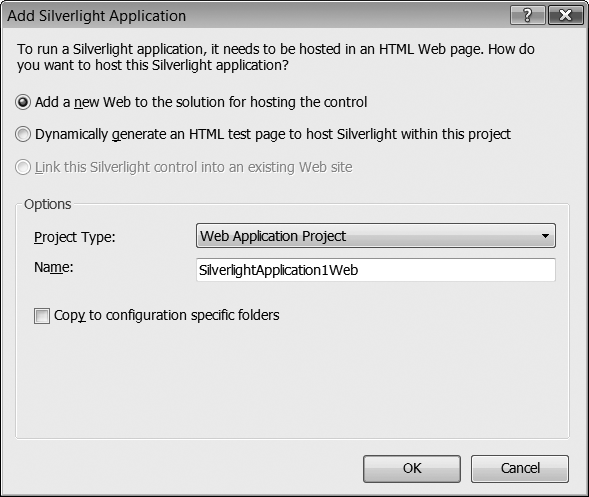This screenshot has height=497, width=589.
Task: Click the 'Dynamically generate an HTML test page' label text
Action: [x=273, y=134]
